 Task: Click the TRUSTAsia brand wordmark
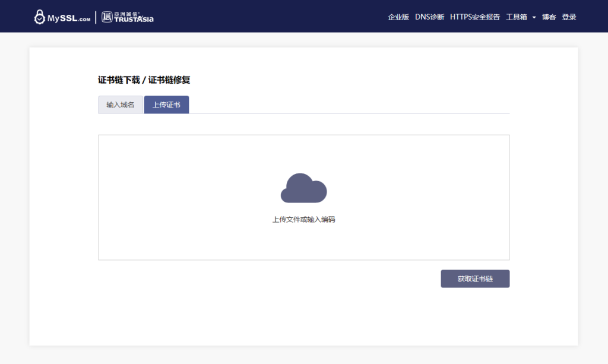[x=134, y=18]
